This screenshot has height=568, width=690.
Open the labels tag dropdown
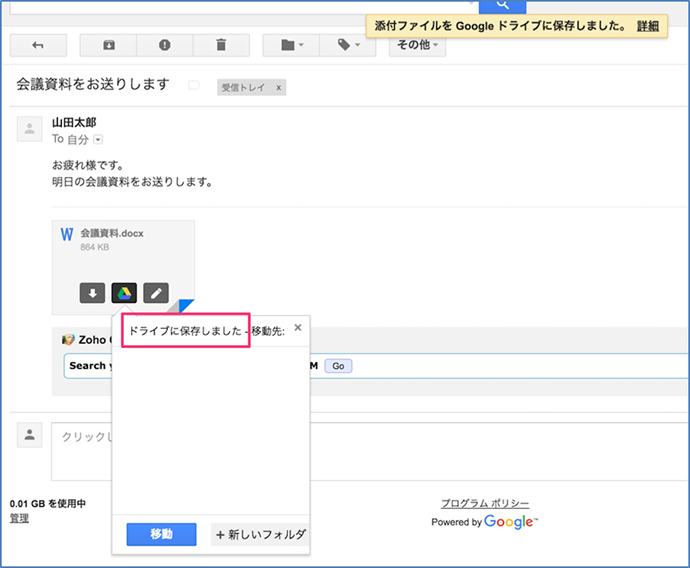tap(348, 45)
